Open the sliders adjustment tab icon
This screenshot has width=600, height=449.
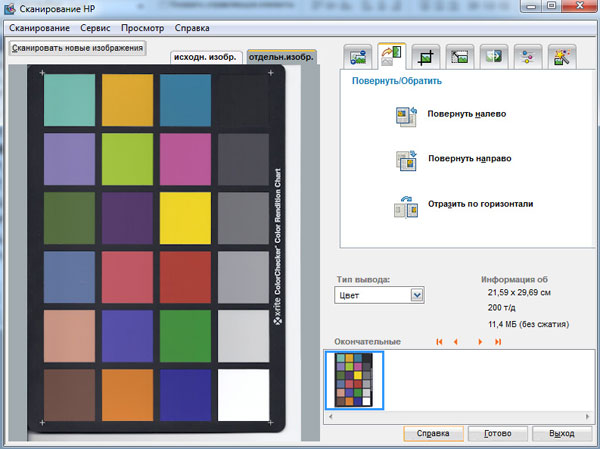(x=527, y=56)
